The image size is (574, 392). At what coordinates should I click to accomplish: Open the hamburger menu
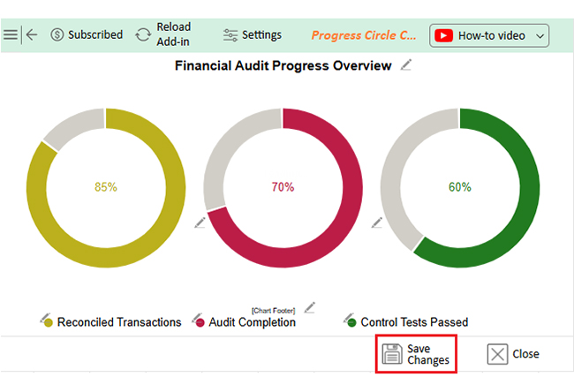(11, 35)
